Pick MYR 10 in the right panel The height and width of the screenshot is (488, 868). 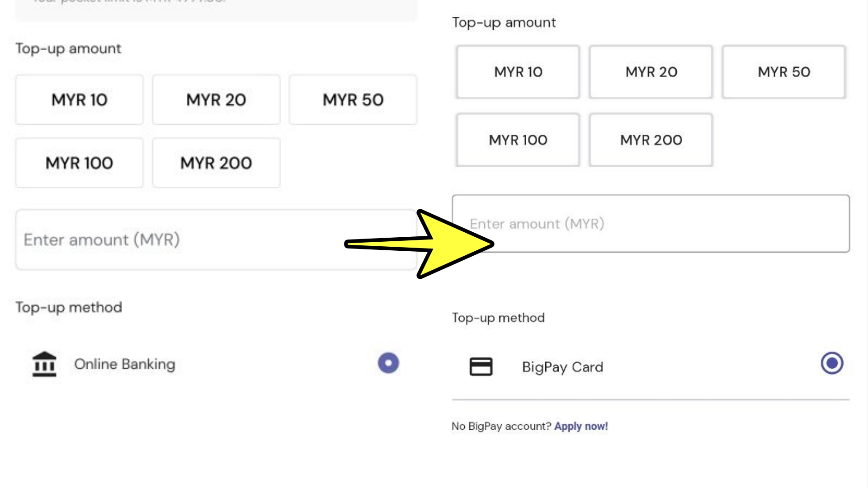click(518, 71)
